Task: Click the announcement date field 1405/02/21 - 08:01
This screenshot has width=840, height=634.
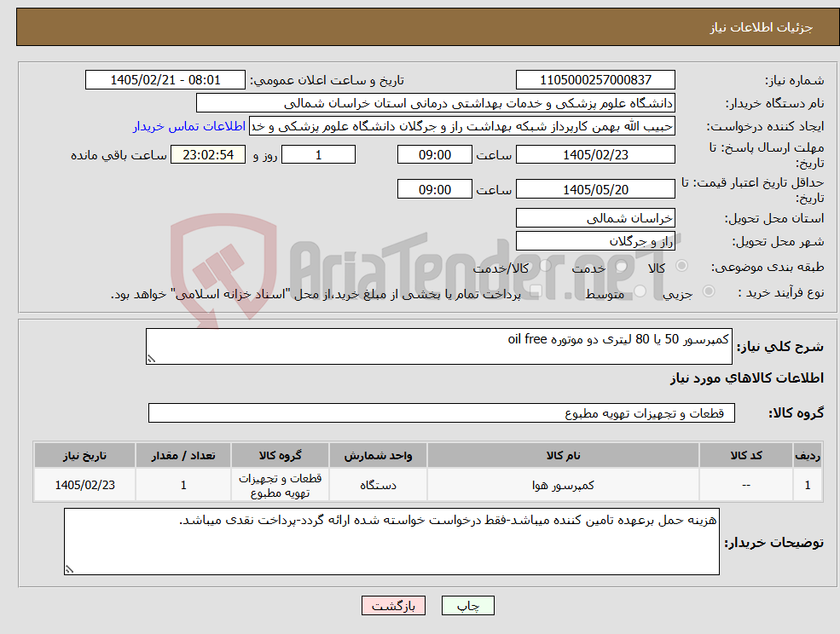Action: click(165, 80)
